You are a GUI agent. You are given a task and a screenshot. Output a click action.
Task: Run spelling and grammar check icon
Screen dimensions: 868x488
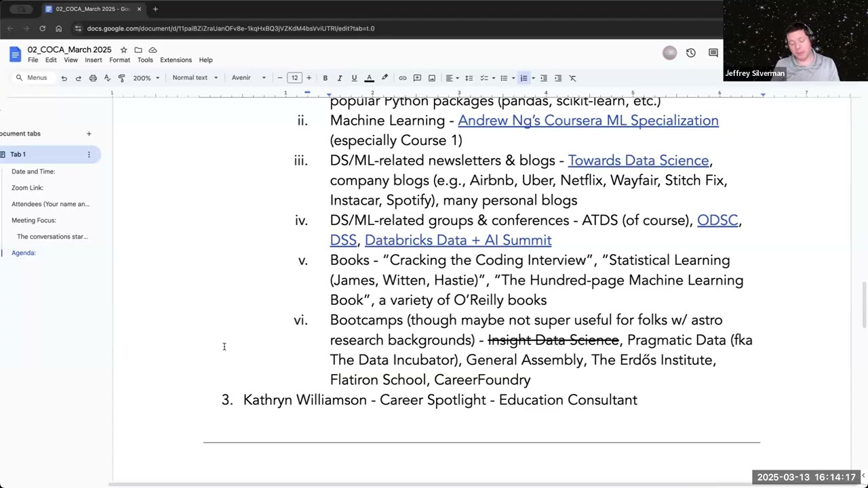click(x=107, y=78)
